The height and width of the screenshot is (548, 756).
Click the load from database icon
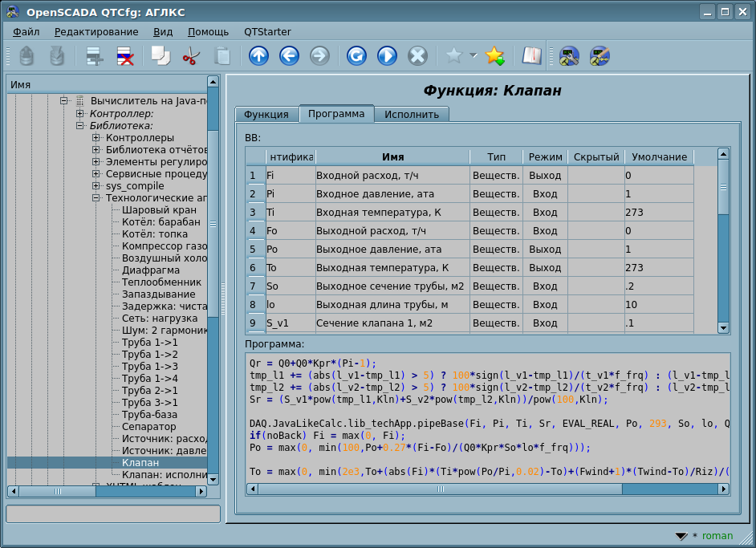point(26,56)
